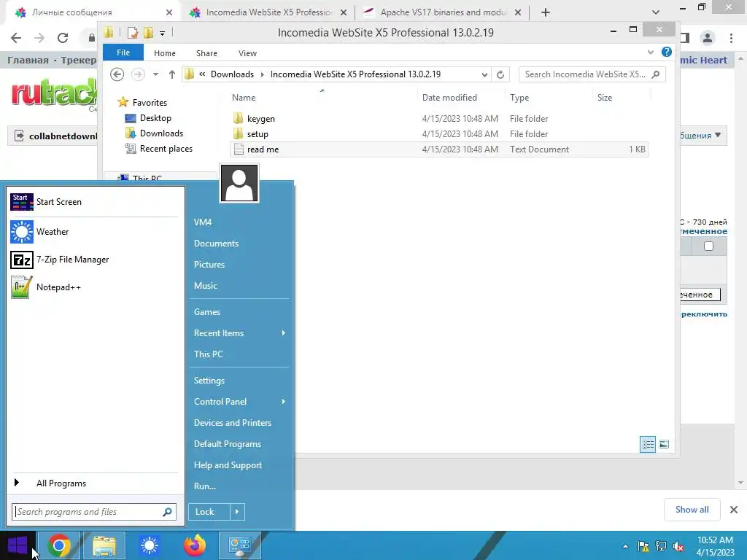The width and height of the screenshot is (747, 560).
Task: Tick the checkbox on the rutracker page
Action: pos(708,246)
